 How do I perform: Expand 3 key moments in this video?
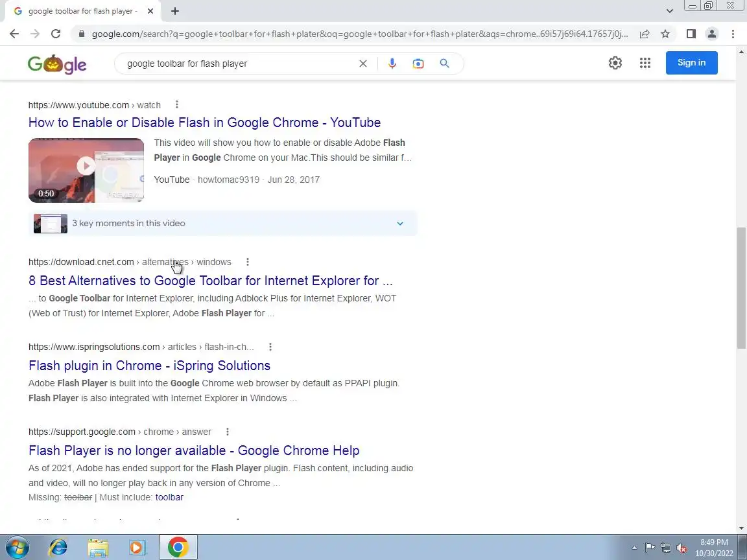coord(223,224)
